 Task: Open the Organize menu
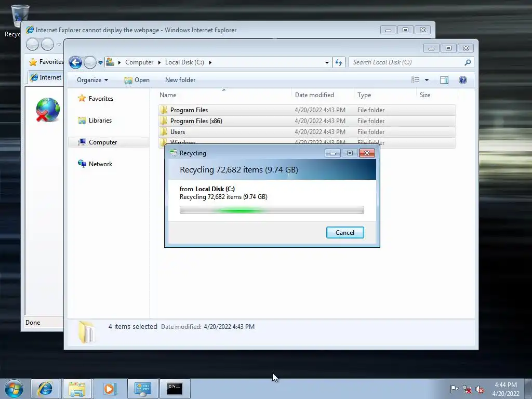[92, 80]
